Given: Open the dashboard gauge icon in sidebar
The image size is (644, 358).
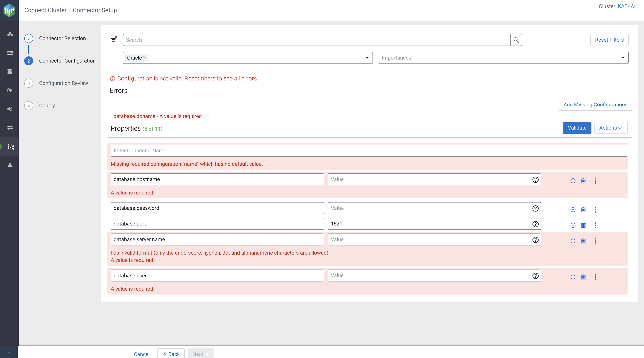Looking at the screenshot, I should click(x=10, y=35).
